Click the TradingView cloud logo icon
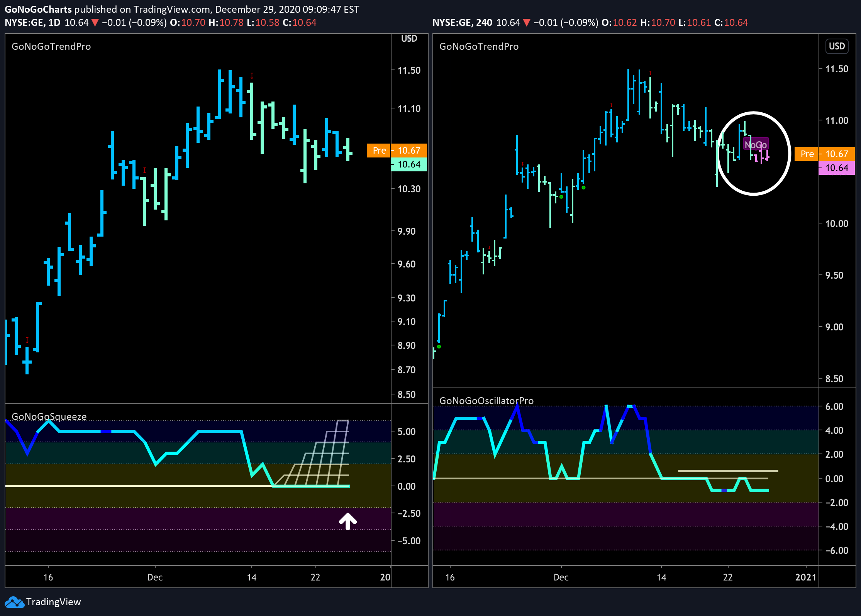The image size is (861, 616). pyautogui.click(x=14, y=602)
